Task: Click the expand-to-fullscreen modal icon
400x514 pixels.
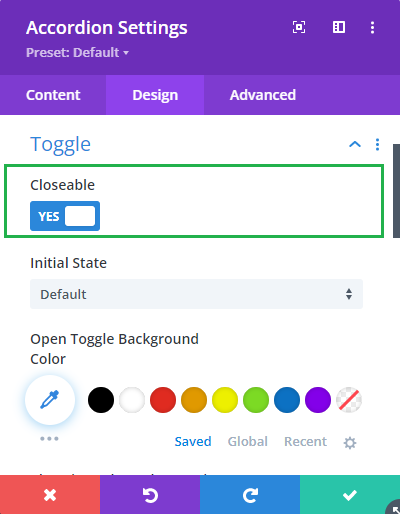Action: point(299,27)
